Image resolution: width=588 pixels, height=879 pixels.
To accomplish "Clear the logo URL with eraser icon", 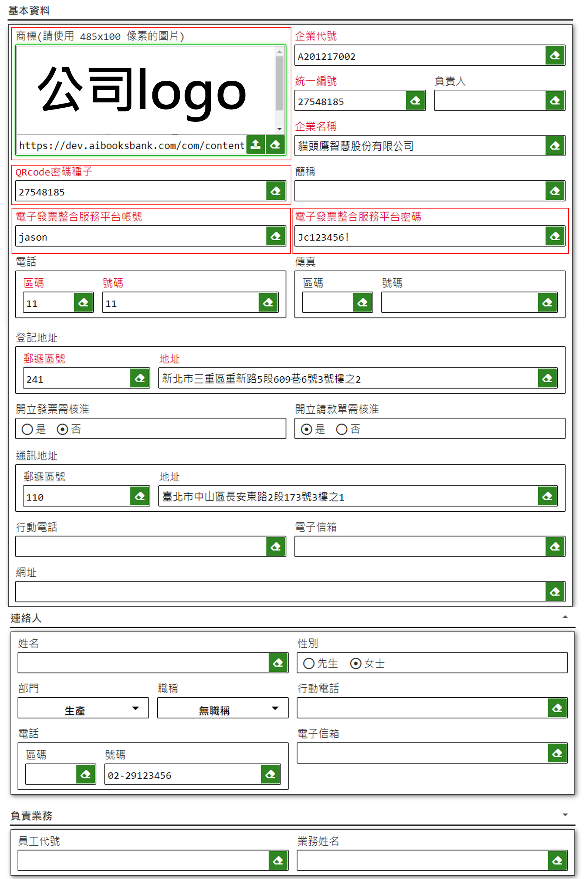I will click(x=275, y=144).
